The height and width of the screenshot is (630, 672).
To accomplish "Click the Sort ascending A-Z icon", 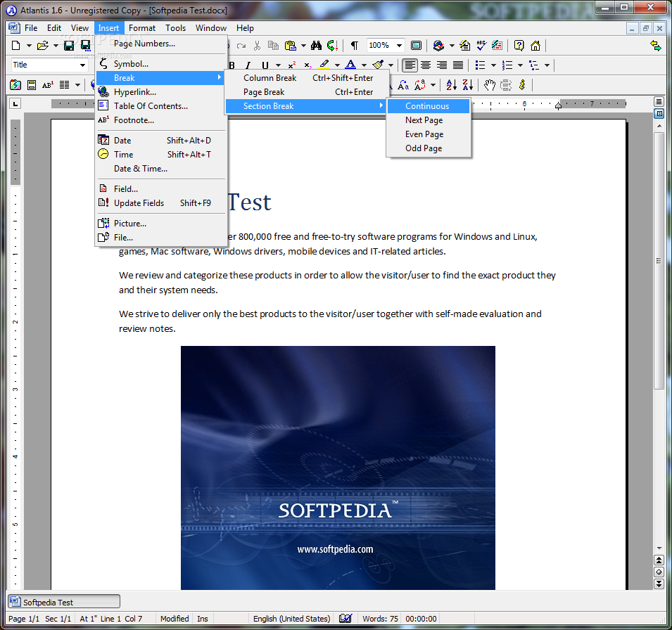I will pos(451,85).
